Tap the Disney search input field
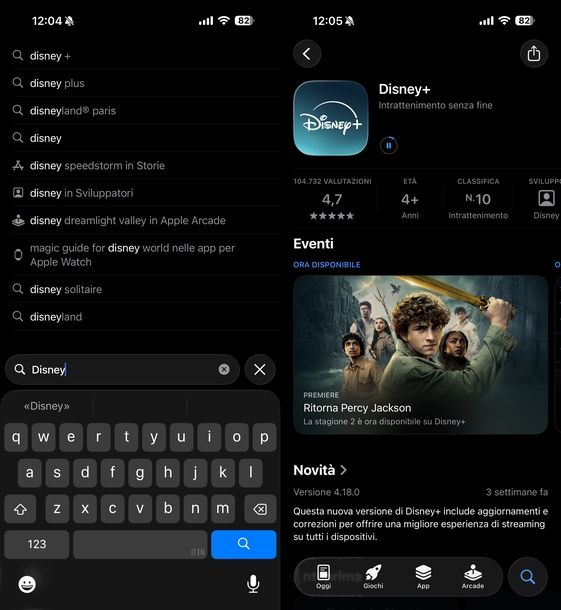The width and height of the screenshot is (561, 610). pos(122,370)
